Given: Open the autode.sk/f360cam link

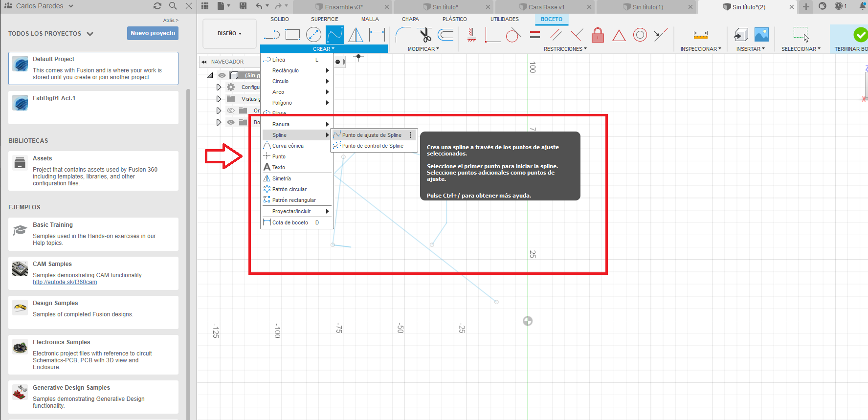Looking at the screenshot, I should point(65,282).
